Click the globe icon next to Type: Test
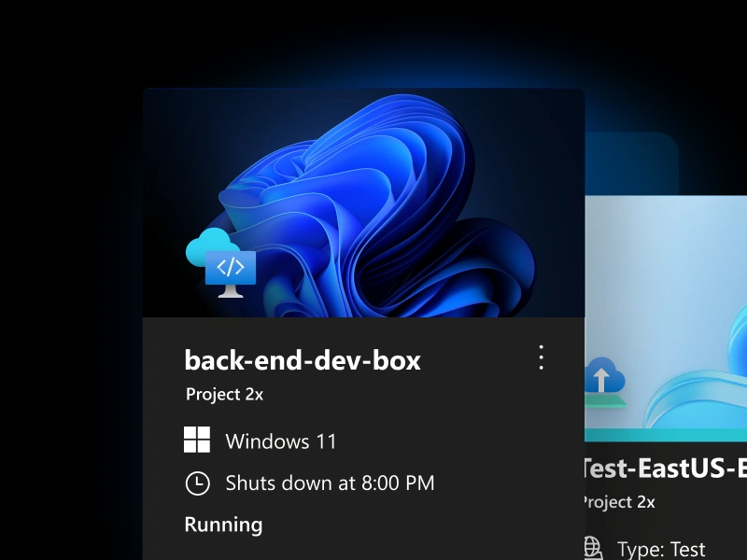The height and width of the screenshot is (560, 747). click(x=593, y=549)
